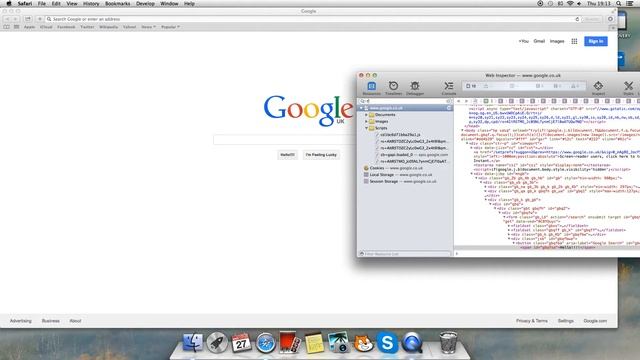Screen dimensions: 640x360
Task: Click the Safari Share button
Action: pyautogui.click(x=28, y=19)
